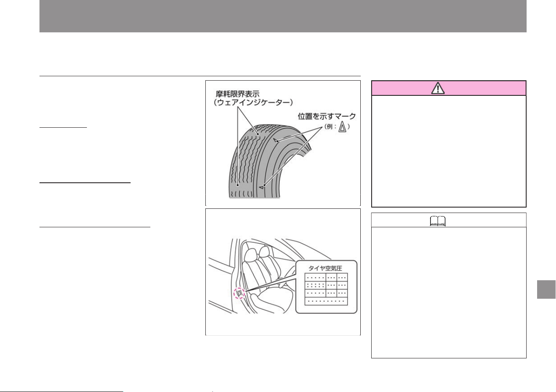The height and width of the screenshot is (392, 556).
Task: Click the warning triangle icon in pink header
Action: coord(438,88)
